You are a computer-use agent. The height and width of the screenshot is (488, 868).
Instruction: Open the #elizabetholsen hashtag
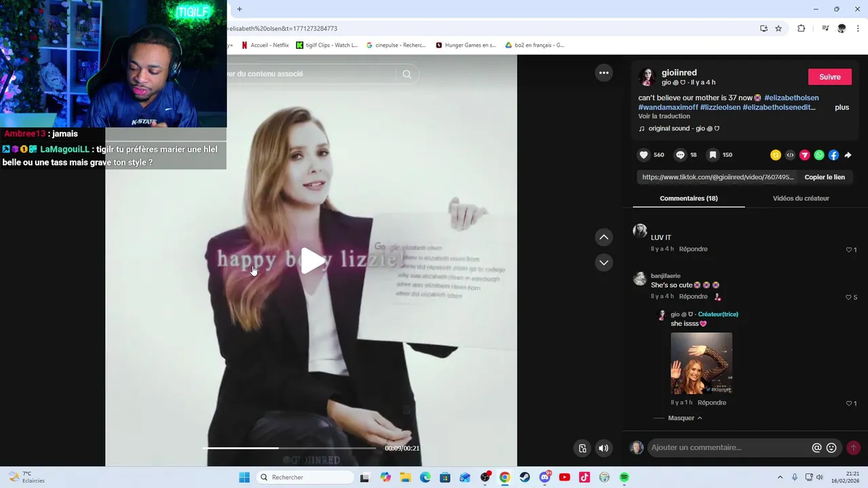[791, 98]
